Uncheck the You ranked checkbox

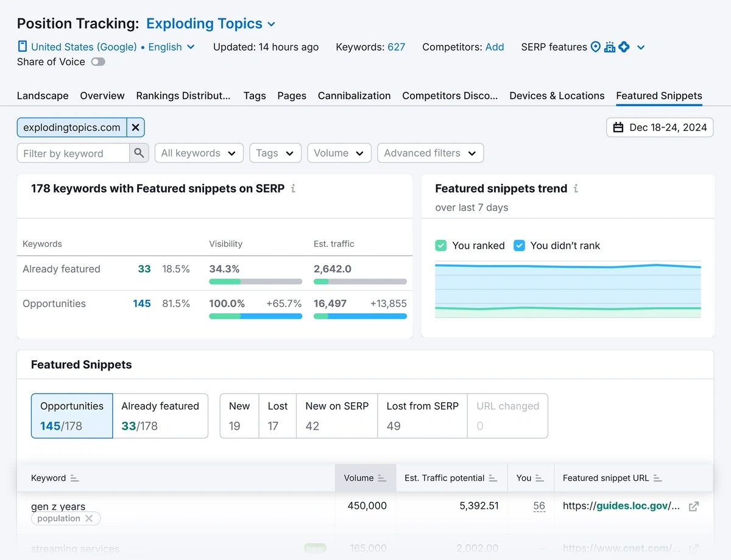tap(441, 246)
